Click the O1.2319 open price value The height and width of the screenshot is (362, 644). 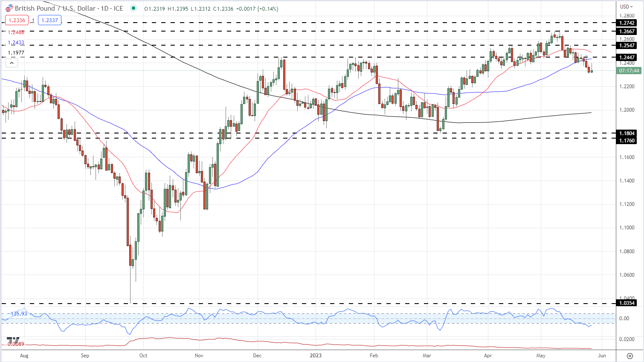pos(154,9)
